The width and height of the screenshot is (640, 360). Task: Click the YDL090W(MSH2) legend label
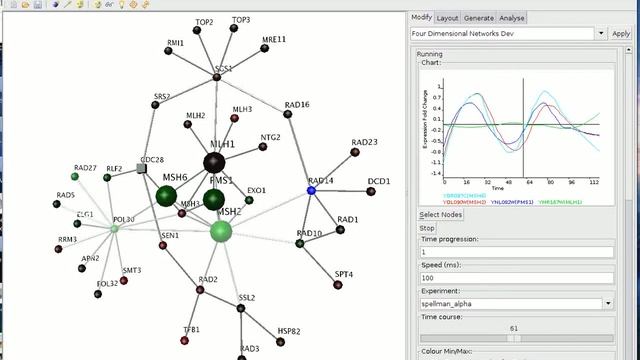(x=464, y=202)
